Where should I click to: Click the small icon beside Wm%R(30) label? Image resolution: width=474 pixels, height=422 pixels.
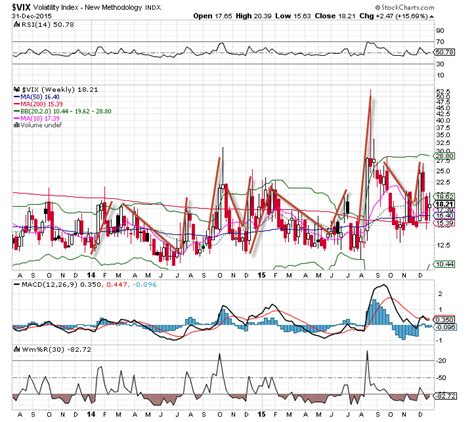[17, 349]
